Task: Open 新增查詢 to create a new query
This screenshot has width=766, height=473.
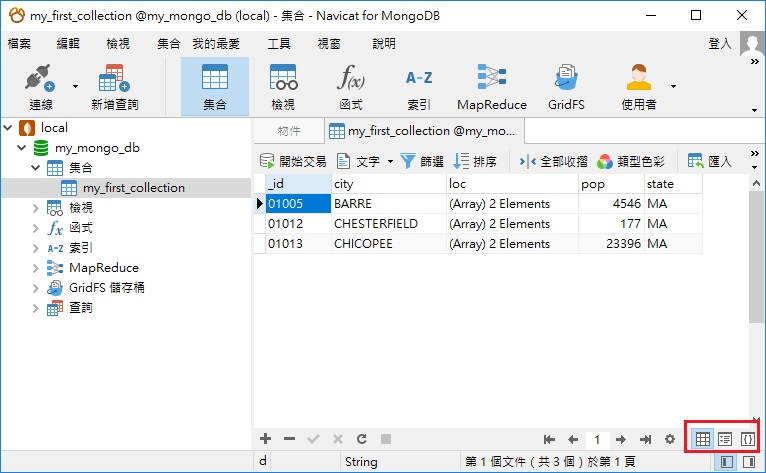Action: pyautogui.click(x=114, y=80)
